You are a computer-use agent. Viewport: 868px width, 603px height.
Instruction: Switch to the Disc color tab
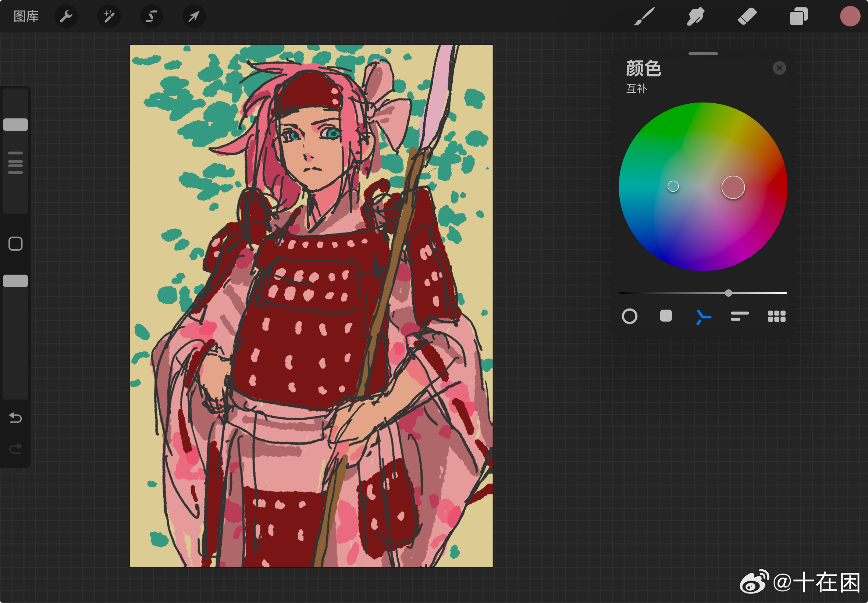click(x=630, y=316)
